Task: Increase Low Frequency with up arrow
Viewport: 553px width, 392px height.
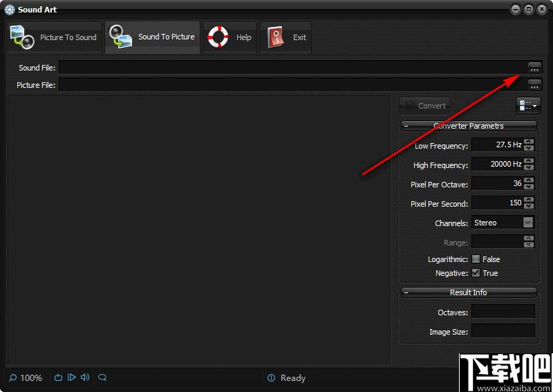Action: 529,142
